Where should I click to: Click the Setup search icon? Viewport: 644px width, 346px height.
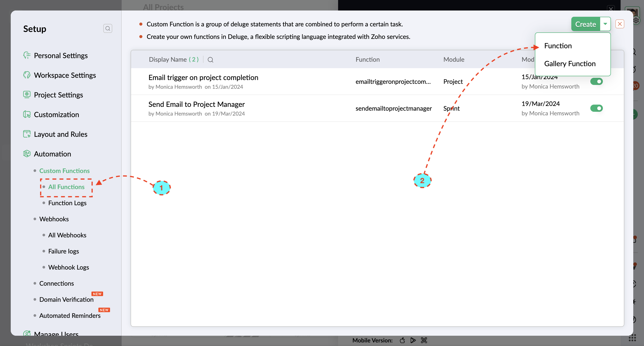108,28
